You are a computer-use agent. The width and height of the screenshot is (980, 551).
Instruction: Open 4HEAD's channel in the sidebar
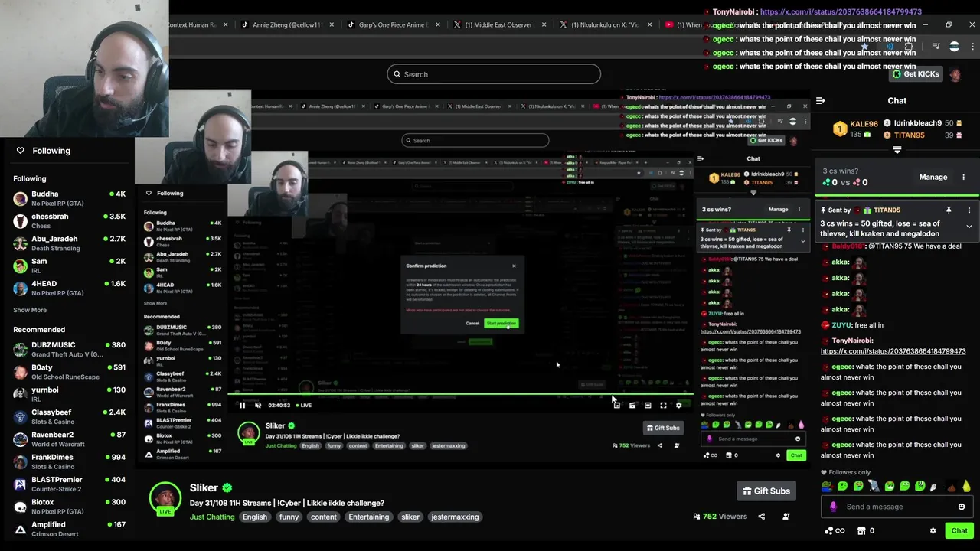[69, 288]
